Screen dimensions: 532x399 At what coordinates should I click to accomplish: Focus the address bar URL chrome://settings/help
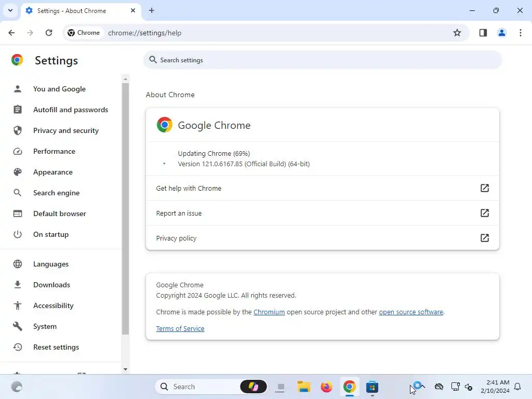(x=144, y=33)
